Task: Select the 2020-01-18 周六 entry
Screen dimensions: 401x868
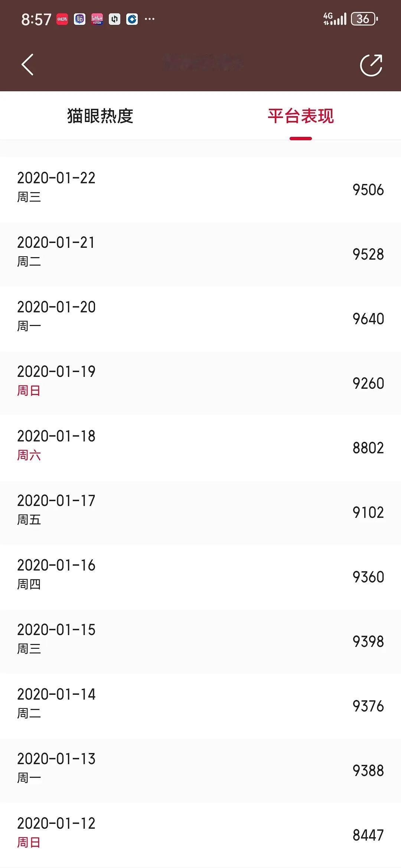Action: tap(200, 448)
